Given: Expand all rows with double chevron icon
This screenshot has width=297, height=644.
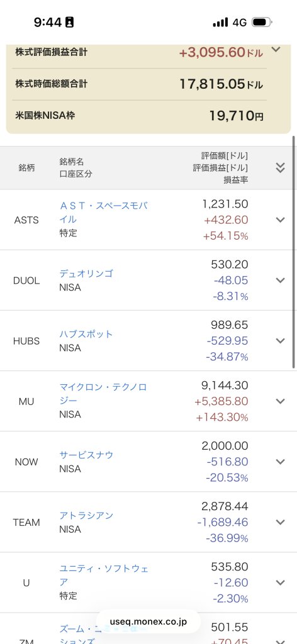Looking at the screenshot, I should click(280, 167).
